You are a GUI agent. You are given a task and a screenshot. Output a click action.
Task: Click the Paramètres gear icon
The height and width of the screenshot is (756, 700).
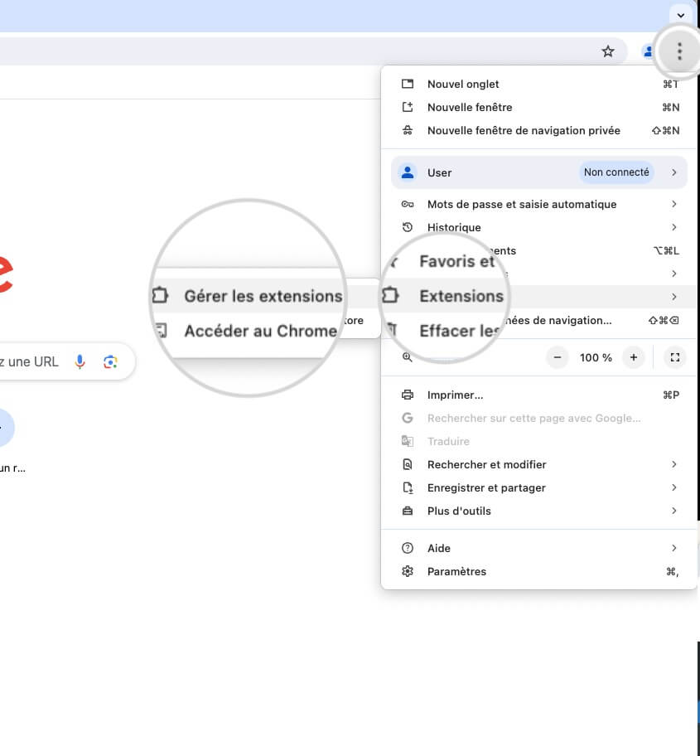tap(408, 571)
